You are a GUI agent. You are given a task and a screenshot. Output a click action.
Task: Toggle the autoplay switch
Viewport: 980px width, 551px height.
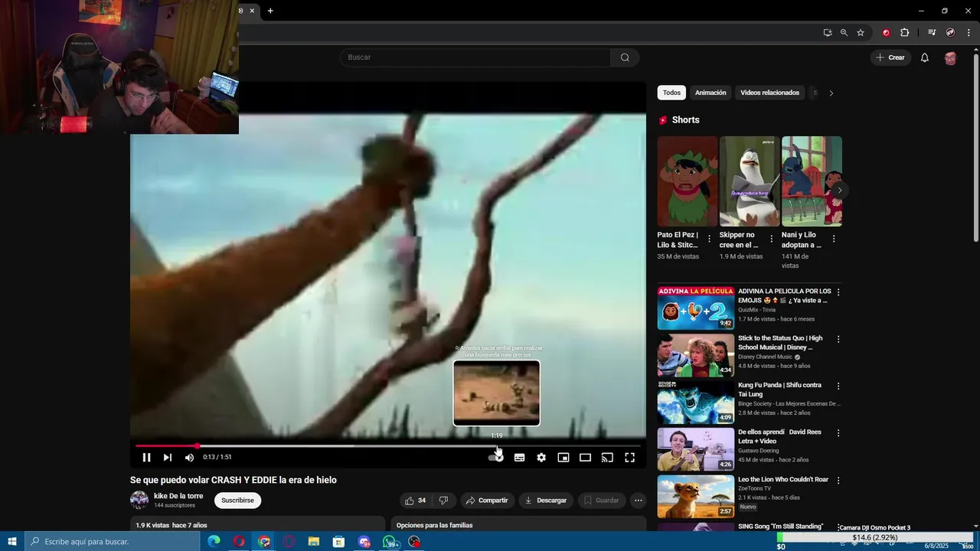(496, 458)
